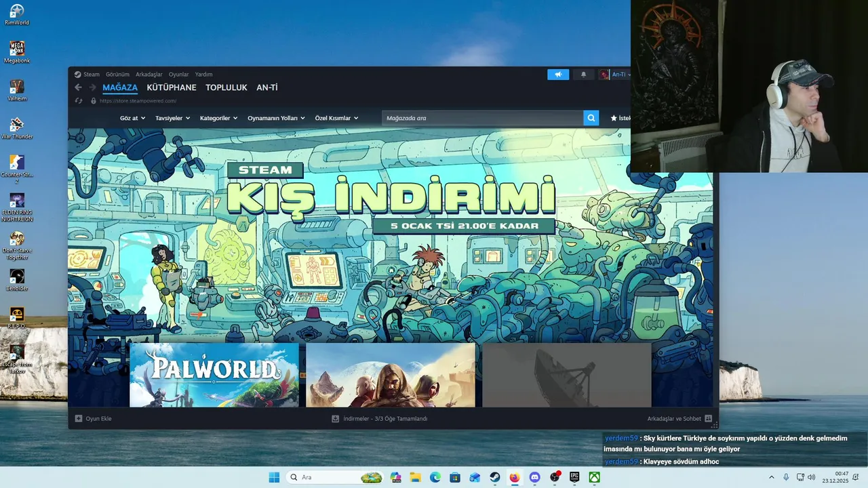Expand the Oynamanın Yolları dropdown
Image resolution: width=868 pixels, height=488 pixels.
276,118
